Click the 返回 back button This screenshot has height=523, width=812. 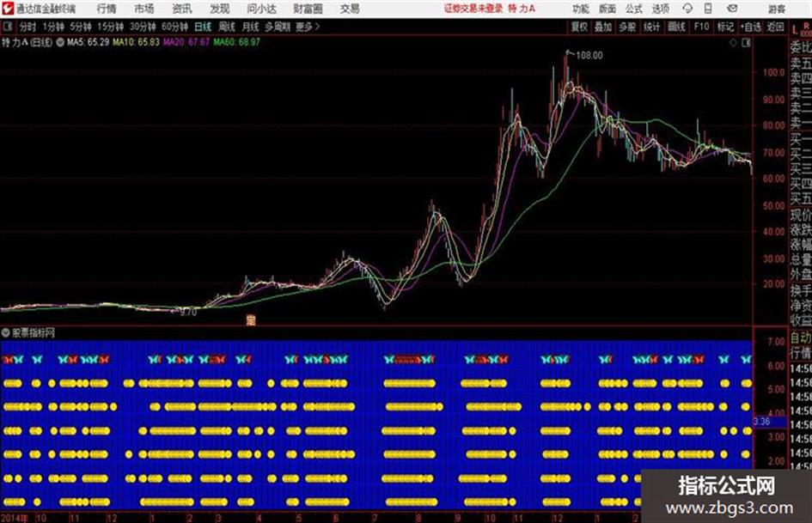[775, 27]
